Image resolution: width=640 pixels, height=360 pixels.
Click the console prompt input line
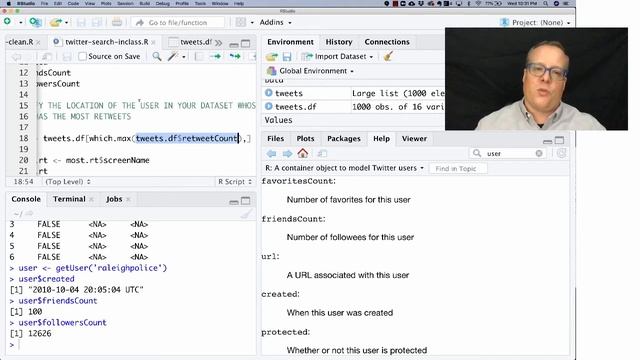135,344
